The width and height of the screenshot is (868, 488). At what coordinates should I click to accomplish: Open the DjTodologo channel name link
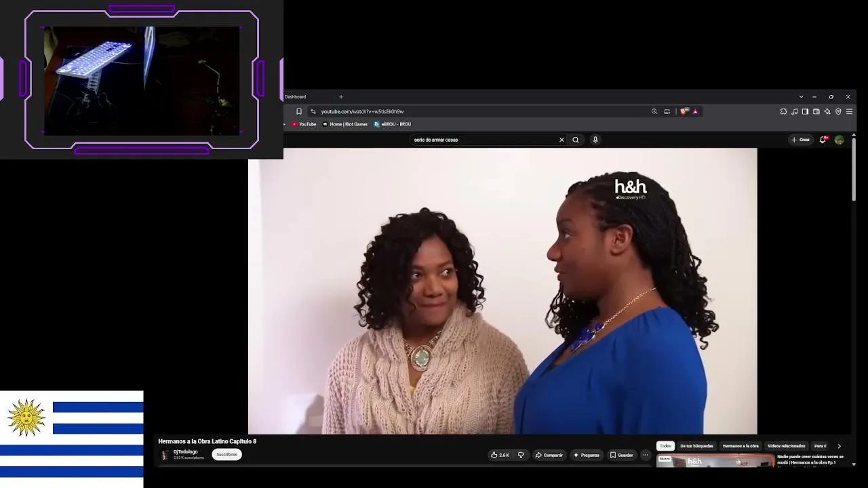coord(186,452)
